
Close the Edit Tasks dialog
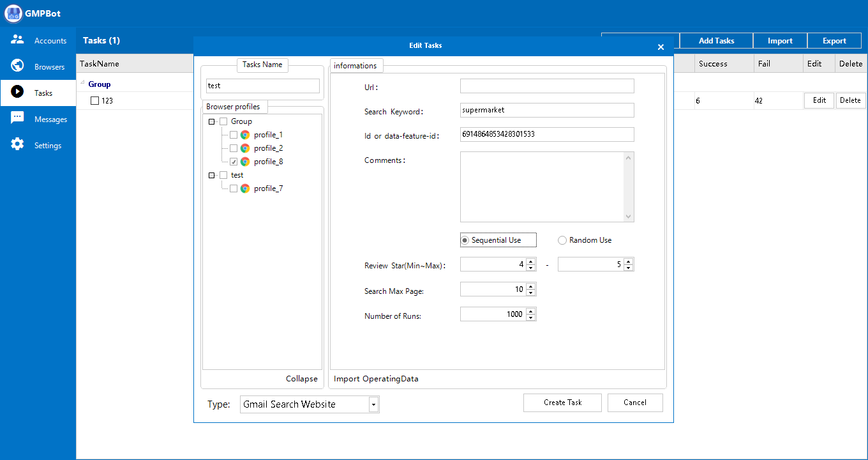661,47
